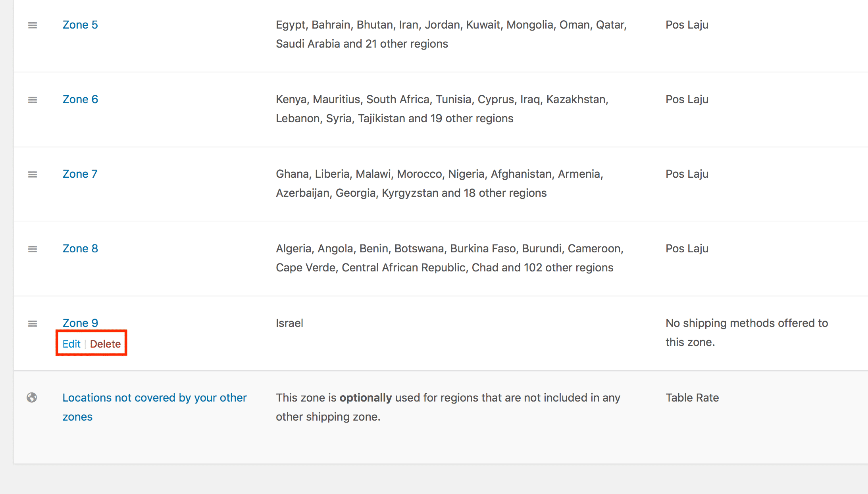Click the drag handle for Zone 7
Screen dimensions: 868x494
pos(33,175)
